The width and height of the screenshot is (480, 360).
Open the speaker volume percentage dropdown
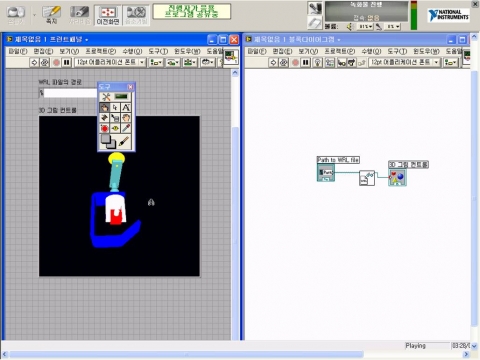tap(365, 26)
